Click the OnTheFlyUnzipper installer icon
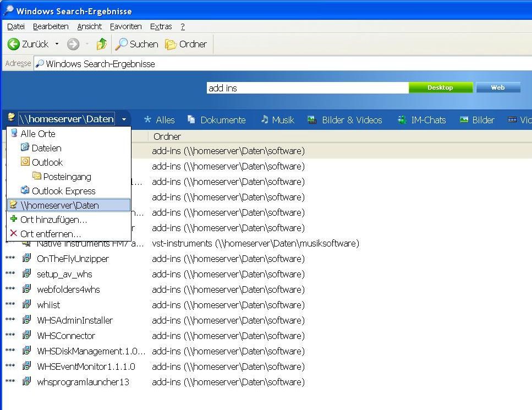 [26, 258]
